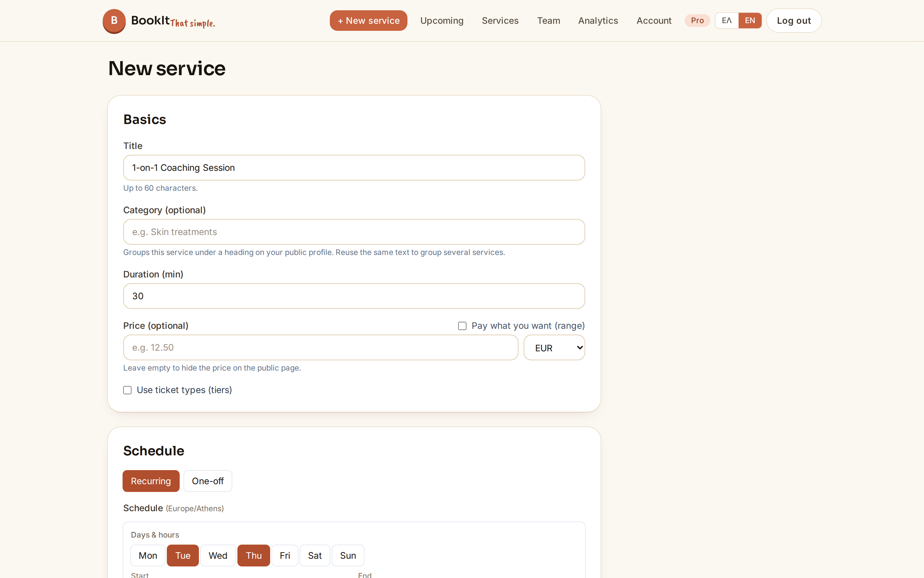This screenshot has height=578, width=924.
Task: Enable Pay what you want (range) checkbox
Action: (462, 326)
